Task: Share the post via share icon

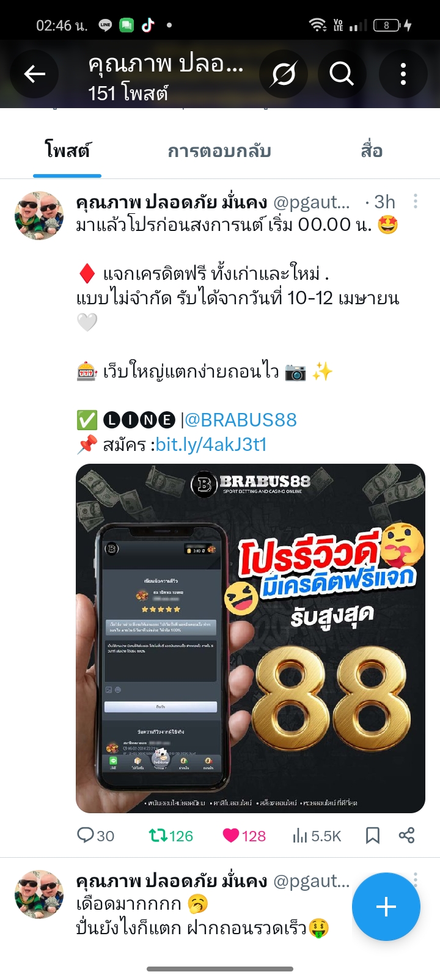Action: [x=406, y=835]
